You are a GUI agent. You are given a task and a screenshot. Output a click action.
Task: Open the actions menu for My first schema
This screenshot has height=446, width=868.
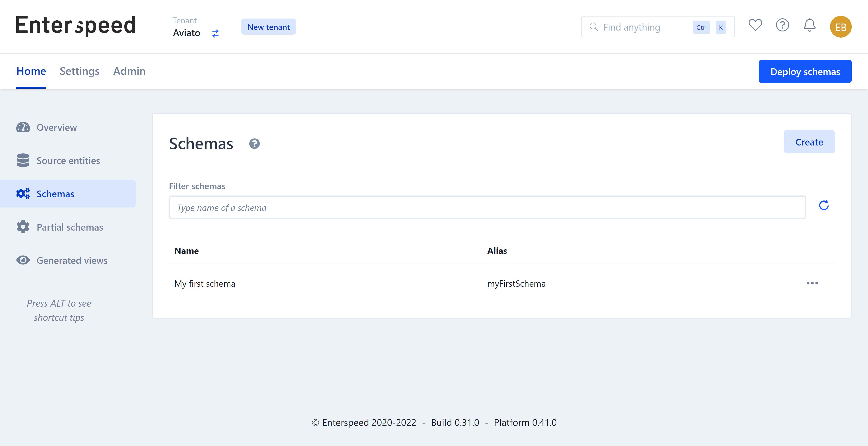[812, 283]
